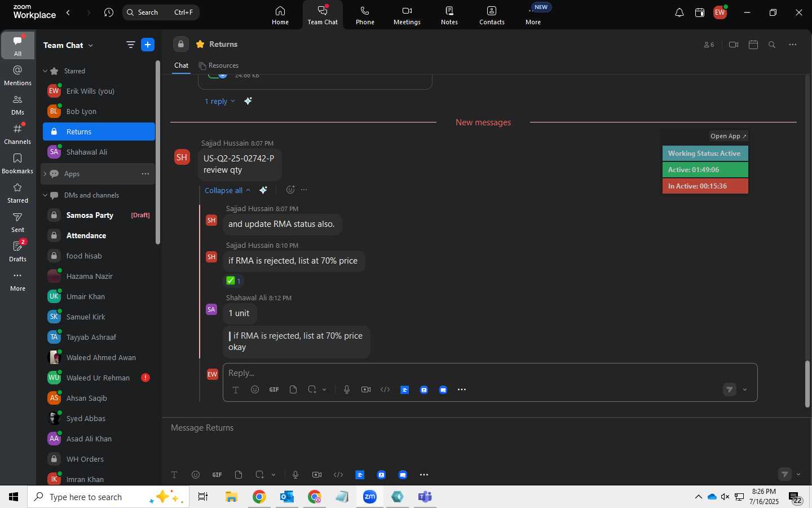Open the calendar icon in chat header
This screenshot has width=812, height=508.
coord(753,45)
